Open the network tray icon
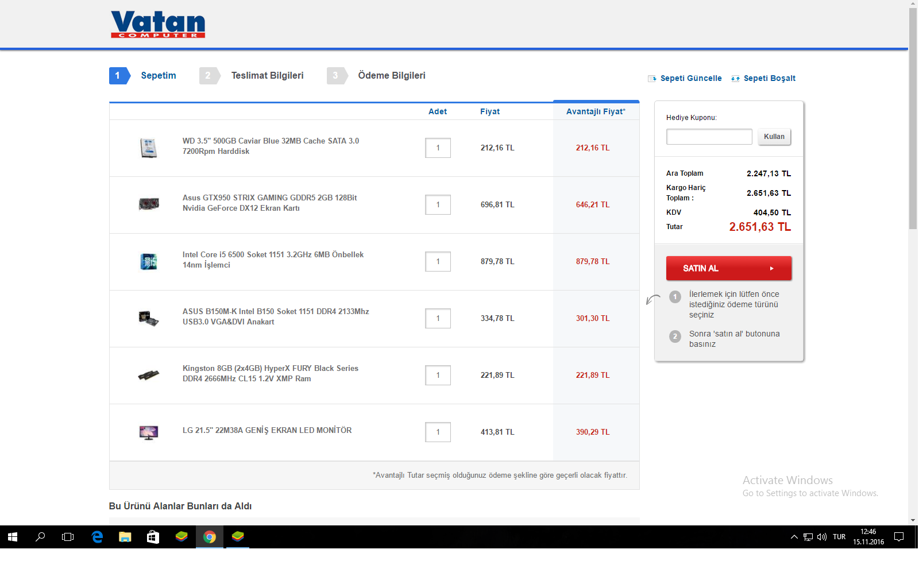Image resolution: width=919 pixels, height=588 pixels. (x=808, y=537)
